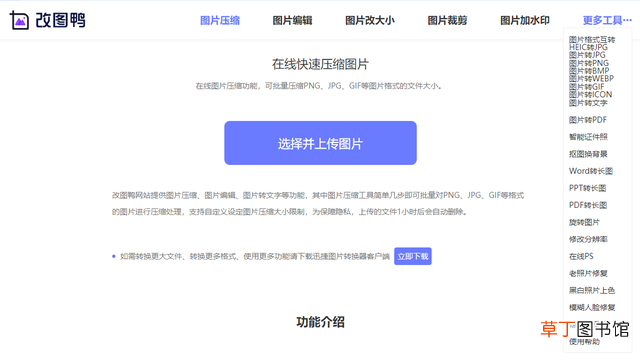Screen dimensions: 640x364
Task: Pick 图片转BMP from more tools
Action: (x=589, y=71)
